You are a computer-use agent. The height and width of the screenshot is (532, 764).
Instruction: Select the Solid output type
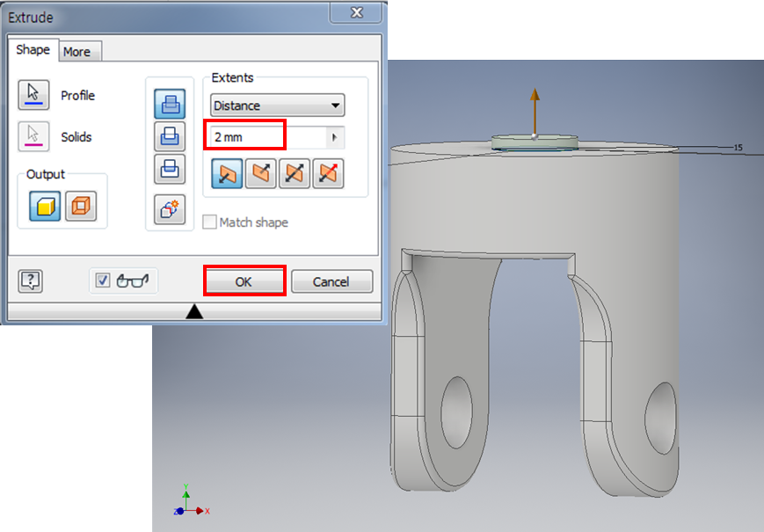click(45, 206)
